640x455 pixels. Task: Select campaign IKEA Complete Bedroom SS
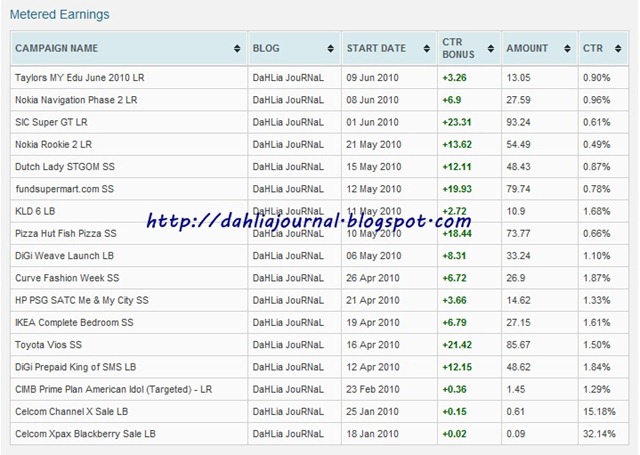[74, 322]
